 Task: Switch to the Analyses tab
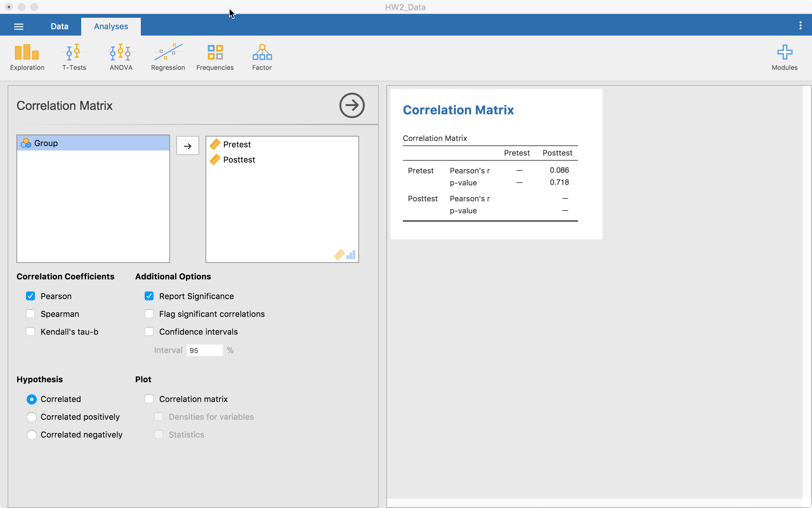111,27
